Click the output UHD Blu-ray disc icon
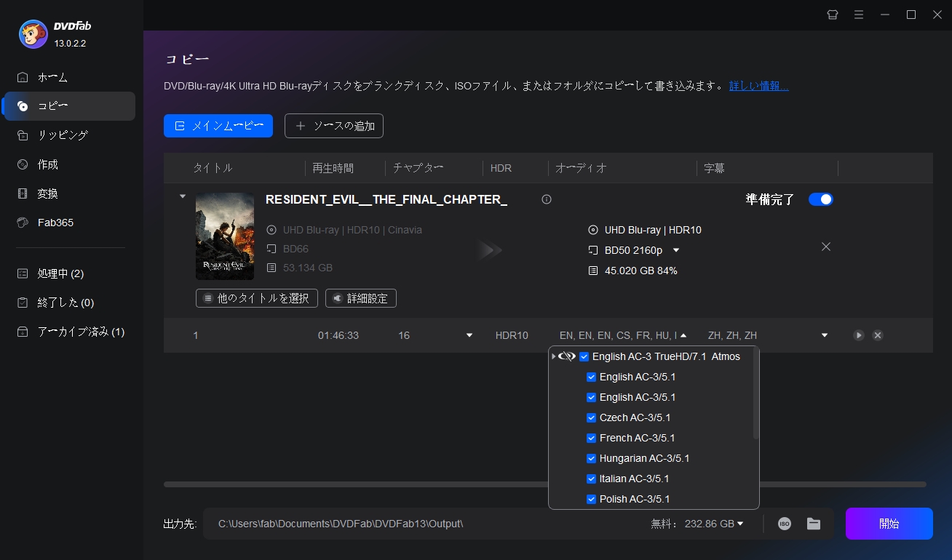This screenshot has width=952, height=560. tap(592, 230)
